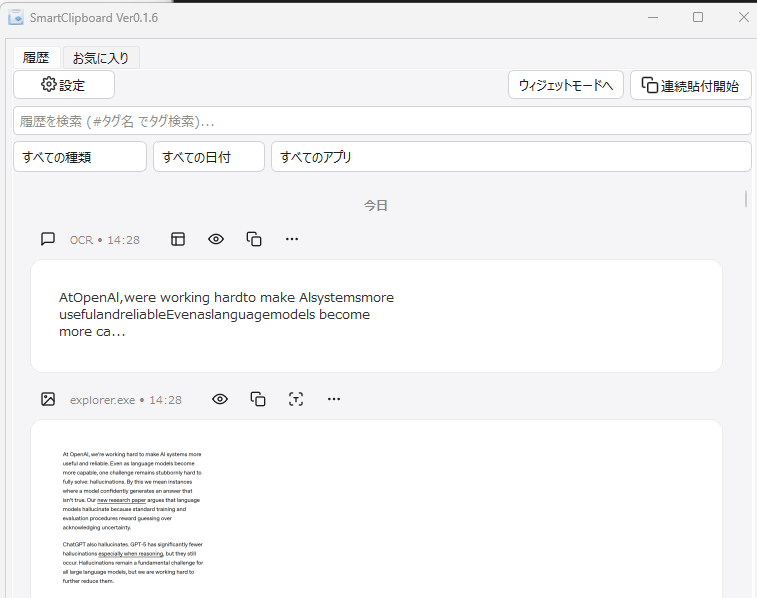The image size is (757, 598).
Task: Click the copy icon on the OCR entry
Action: click(254, 239)
